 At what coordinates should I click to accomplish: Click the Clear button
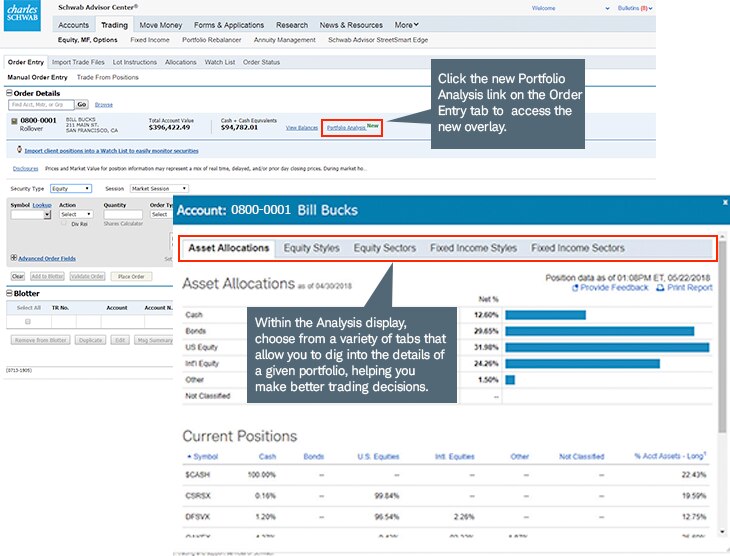18,276
